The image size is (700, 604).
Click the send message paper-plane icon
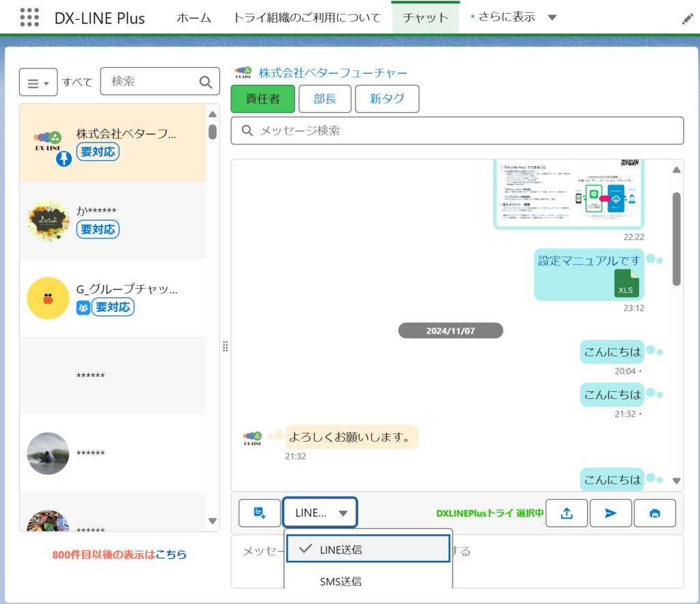coord(610,513)
